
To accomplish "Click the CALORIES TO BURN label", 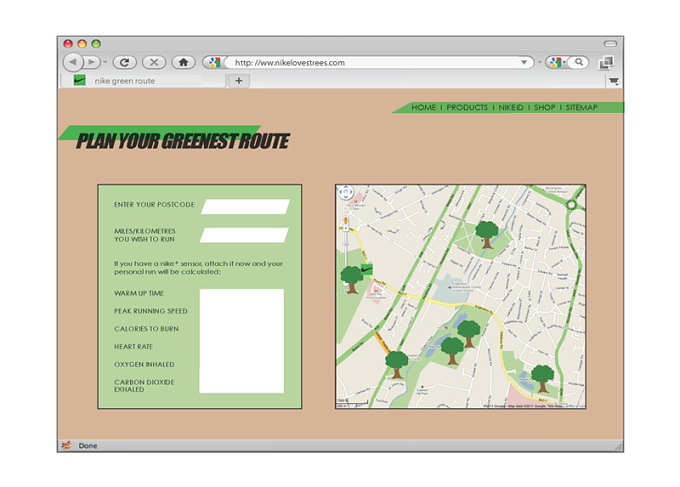I will click(146, 329).
